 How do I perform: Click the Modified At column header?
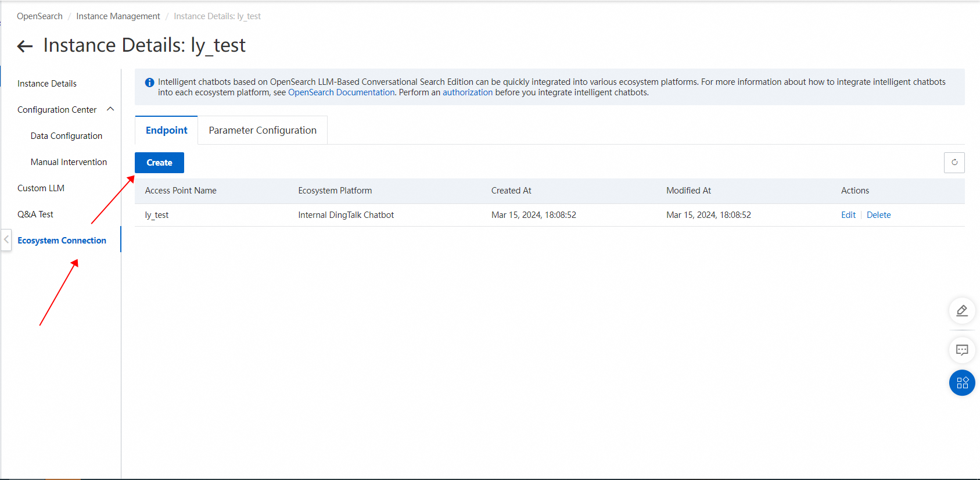pyautogui.click(x=688, y=191)
